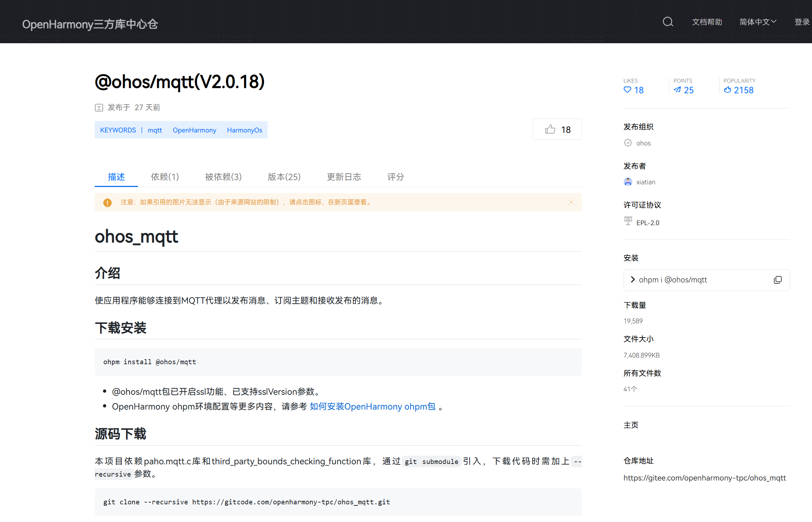
Task: Open the 简体中文 language dropdown
Action: tap(758, 22)
